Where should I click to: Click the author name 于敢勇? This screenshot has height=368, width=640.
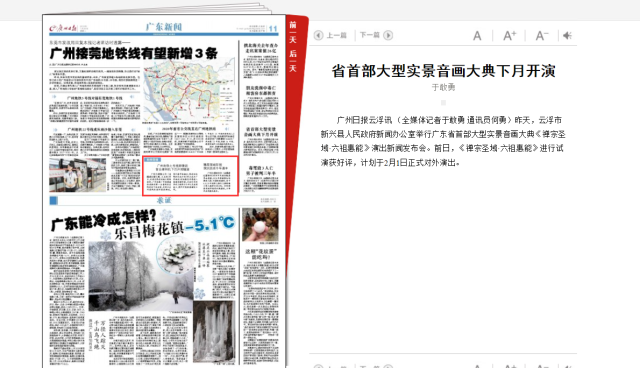tap(443, 87)
